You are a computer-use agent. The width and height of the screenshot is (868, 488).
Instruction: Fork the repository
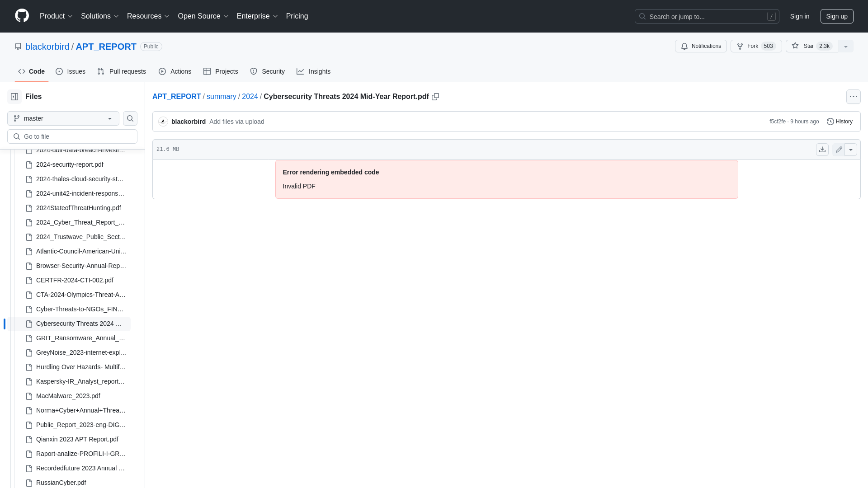click(756, 46)
